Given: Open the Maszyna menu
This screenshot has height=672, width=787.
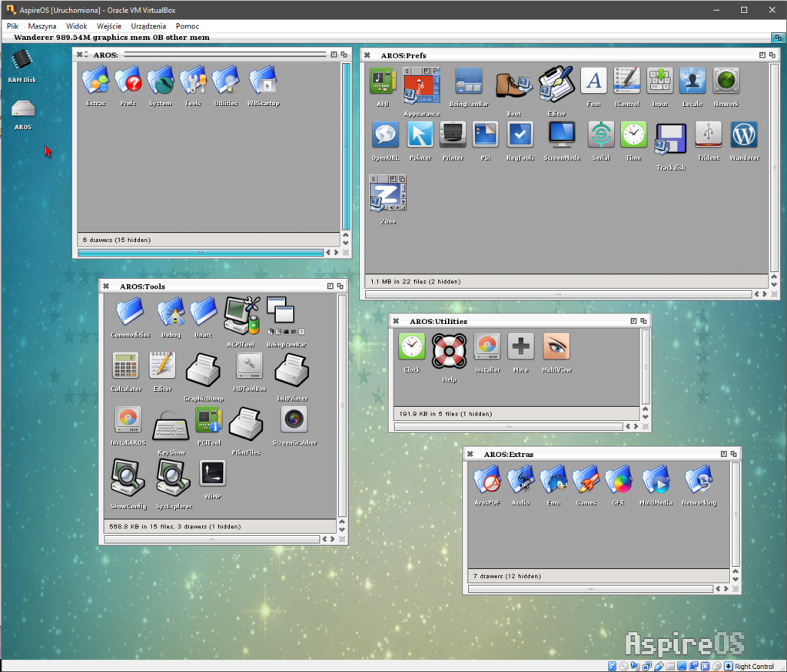Looking at the screenshot, I should point(42,25).
